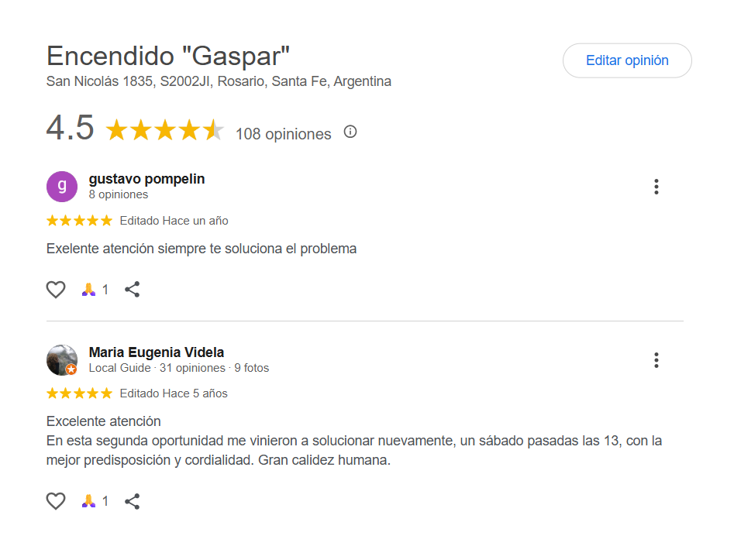Open Maria Eugenia Videla's profile photo
This screenshot has height=560, width=734.
coord(62,360)
